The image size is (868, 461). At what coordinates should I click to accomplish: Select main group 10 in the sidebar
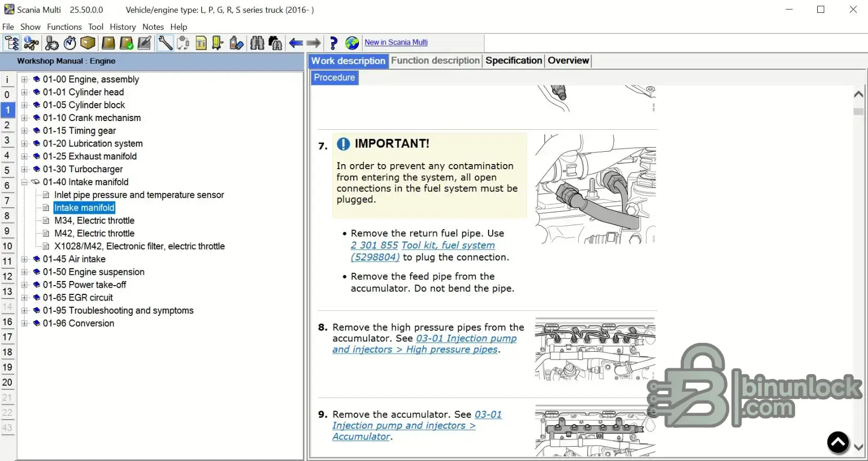7,246
